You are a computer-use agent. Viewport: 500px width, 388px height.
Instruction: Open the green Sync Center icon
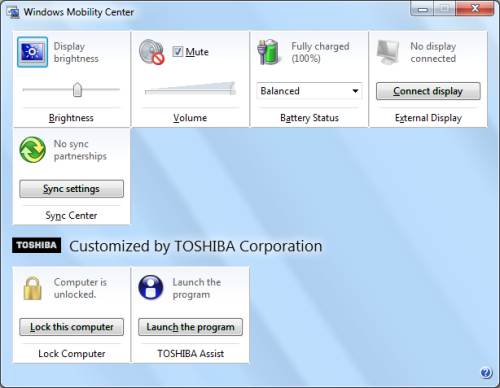coord(33,150)
